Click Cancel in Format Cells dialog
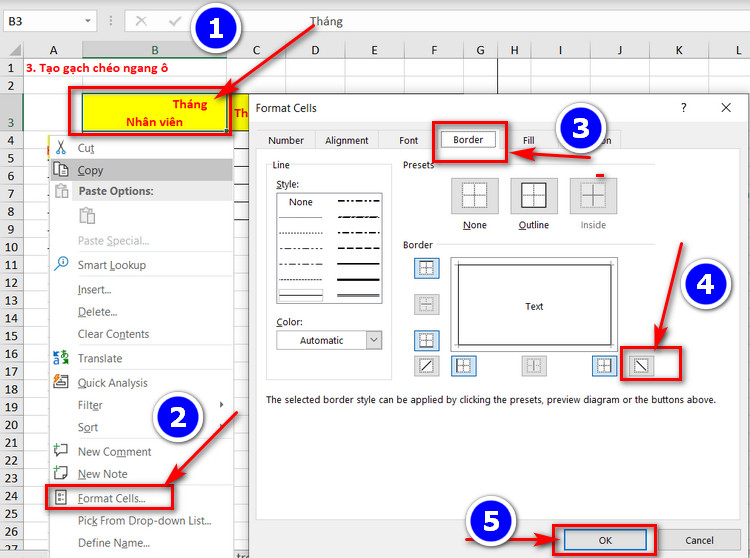 pyautogui.click(x=699, y=540)
